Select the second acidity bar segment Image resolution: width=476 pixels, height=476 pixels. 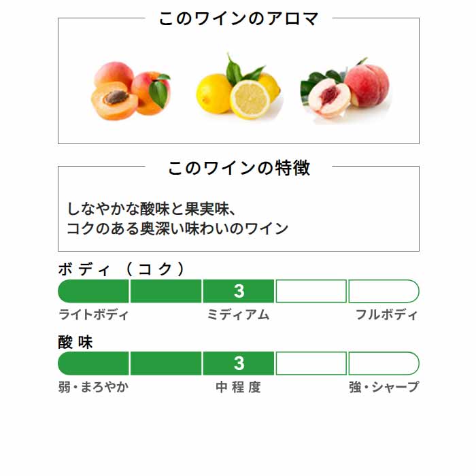(x=166, y=363)
